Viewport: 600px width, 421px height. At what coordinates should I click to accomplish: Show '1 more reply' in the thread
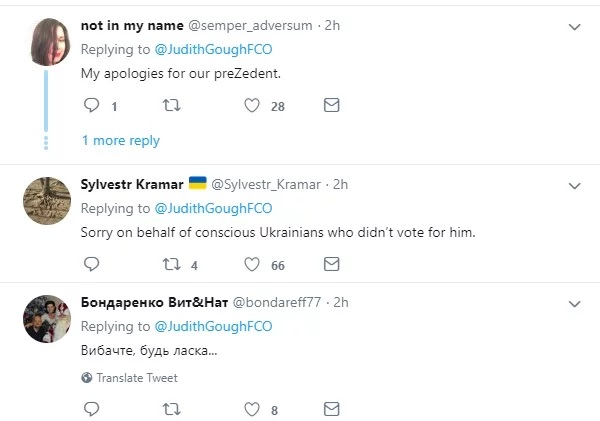120,141
